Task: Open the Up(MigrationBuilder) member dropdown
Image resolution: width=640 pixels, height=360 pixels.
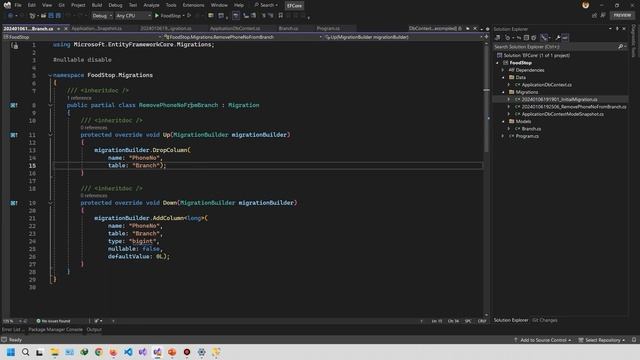Action: [403, 37]
